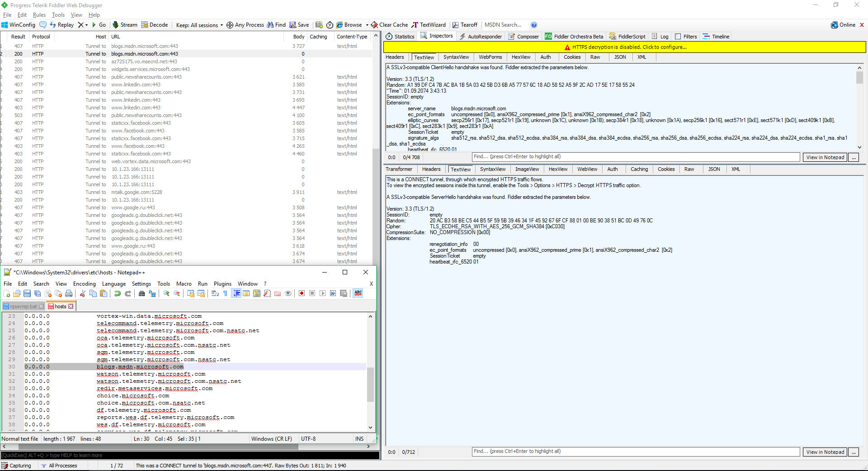Viewport: 868px width, 471px height.
Task: Tearoff the inspectors panel
Action: click(x=465, y=25)
